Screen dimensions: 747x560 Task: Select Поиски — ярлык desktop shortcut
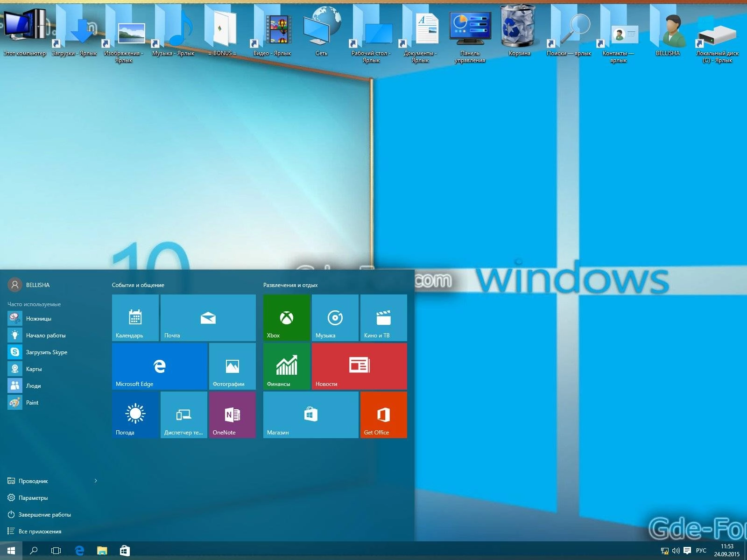click(x=569, y=32)
